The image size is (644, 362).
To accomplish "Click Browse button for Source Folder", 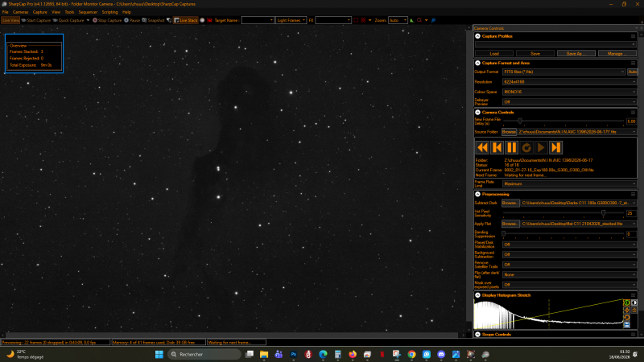I will pos(509,132).
